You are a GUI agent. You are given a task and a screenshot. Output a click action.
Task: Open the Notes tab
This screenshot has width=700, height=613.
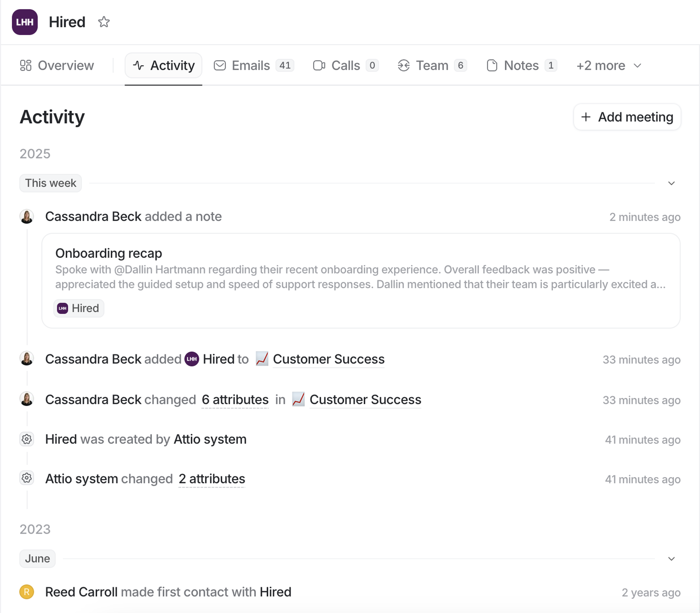point(521,65)
